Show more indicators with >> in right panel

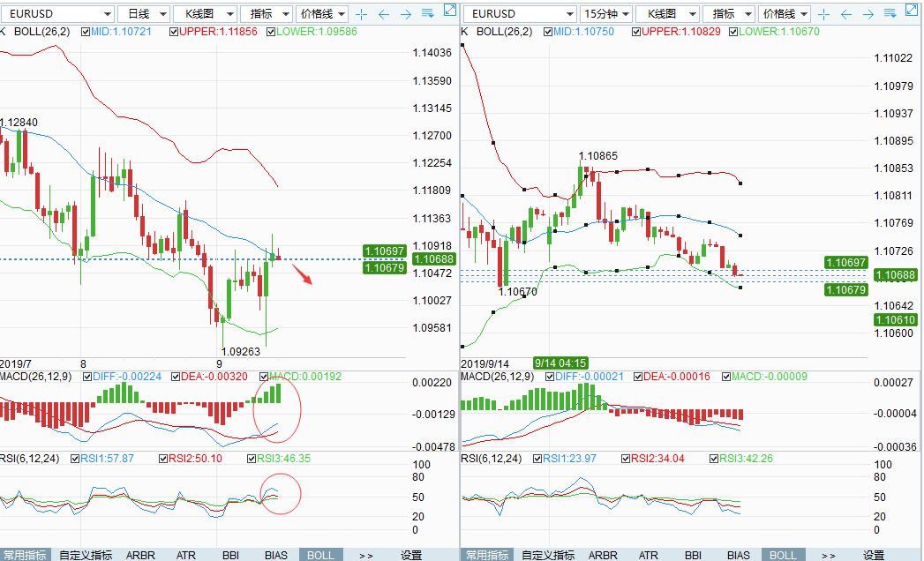[828, 555]
